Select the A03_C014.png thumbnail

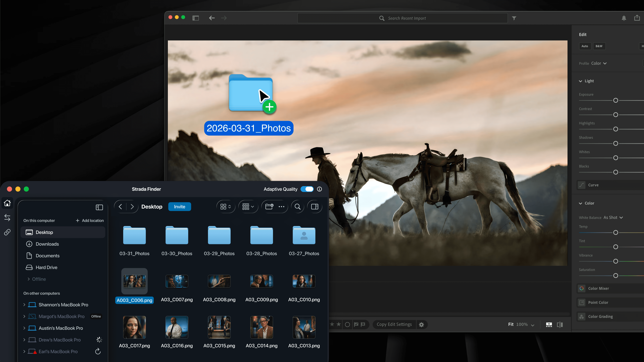point(262,327)
